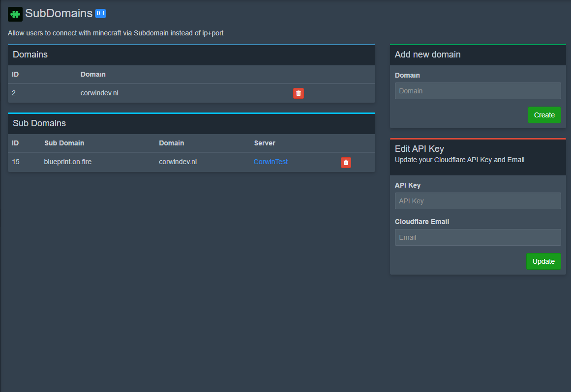Click the green puzzle plugin icon
This screenshot has width=571, height=392.
[14, 14]
